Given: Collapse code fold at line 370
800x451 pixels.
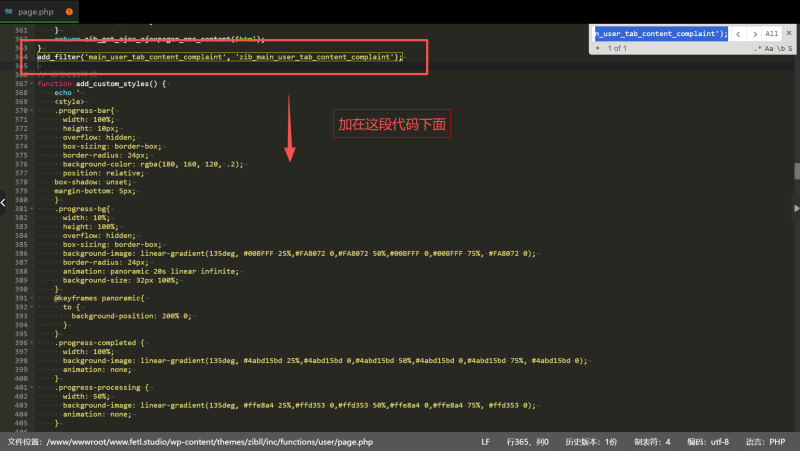Looking at the screenshot, I should (x=33, y=109).
